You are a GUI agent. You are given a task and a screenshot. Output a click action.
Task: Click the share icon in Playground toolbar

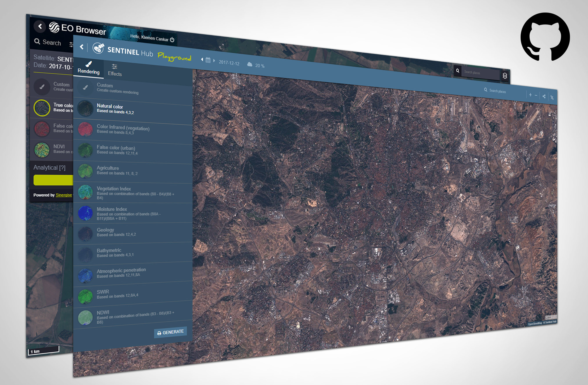point(544,96)
